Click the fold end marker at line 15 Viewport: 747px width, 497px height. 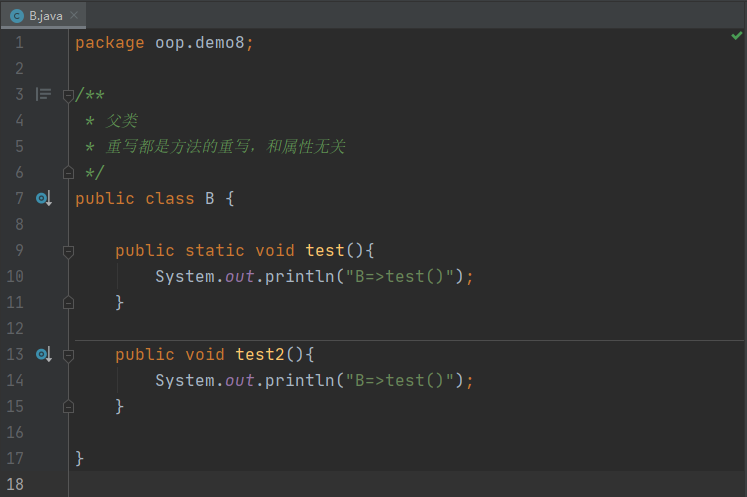68,406
